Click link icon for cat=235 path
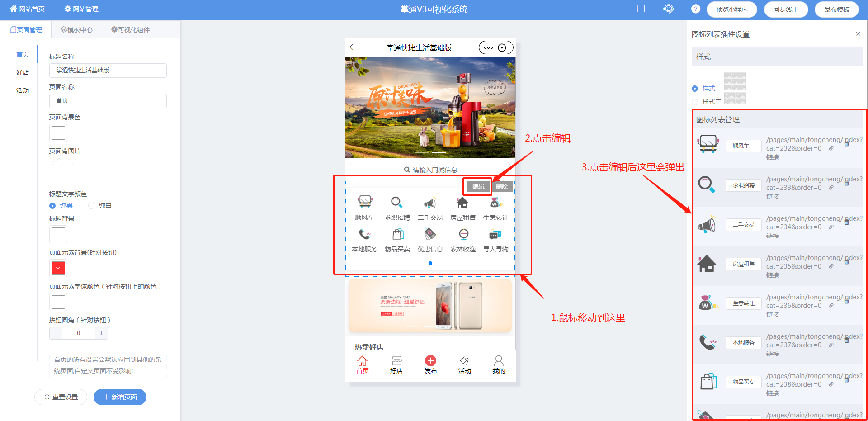This screenshot has height=421, width=868. (x=831, y=266)
